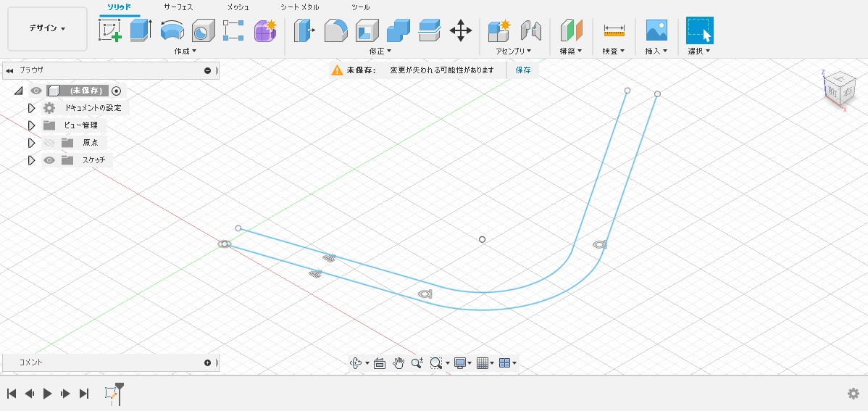Expand the ドキュメントの設定 node
Image resolution: width=868 pixels, height=411 pixels.
click(32, 108)
